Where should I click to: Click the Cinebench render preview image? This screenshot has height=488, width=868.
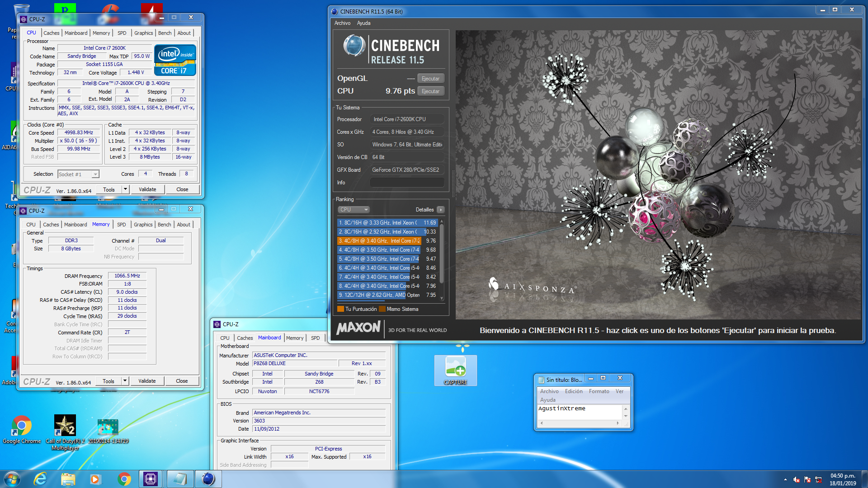click(658, 175)
